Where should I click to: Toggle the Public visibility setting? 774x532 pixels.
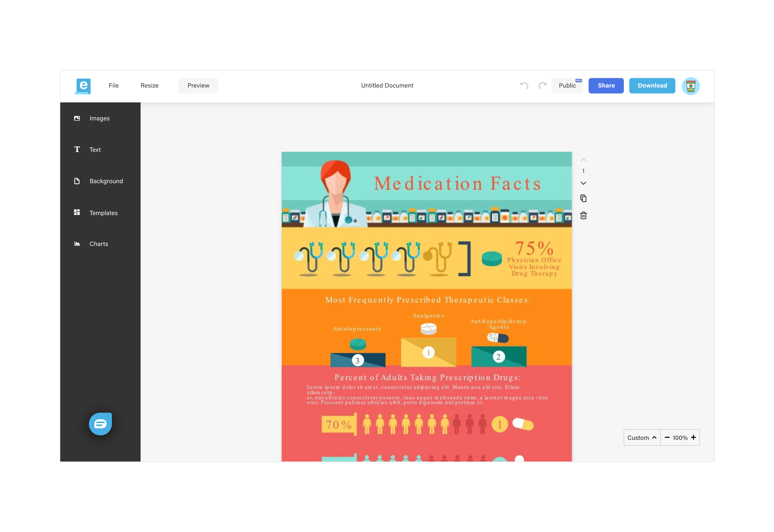[x=567, y=86]
